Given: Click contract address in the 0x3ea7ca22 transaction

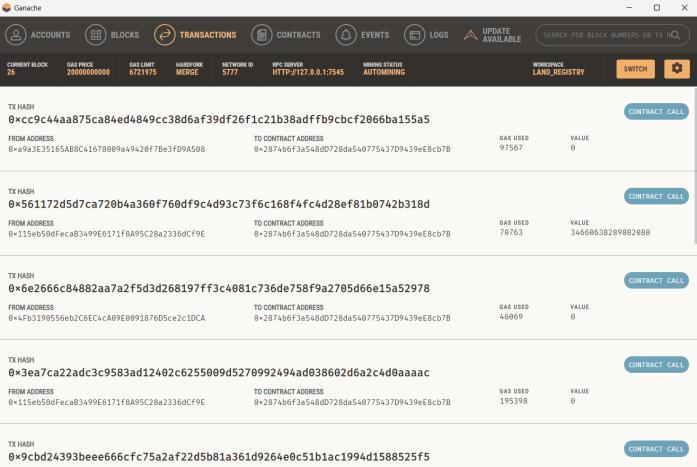Looking at the screenshot, I should click(352, 402).
